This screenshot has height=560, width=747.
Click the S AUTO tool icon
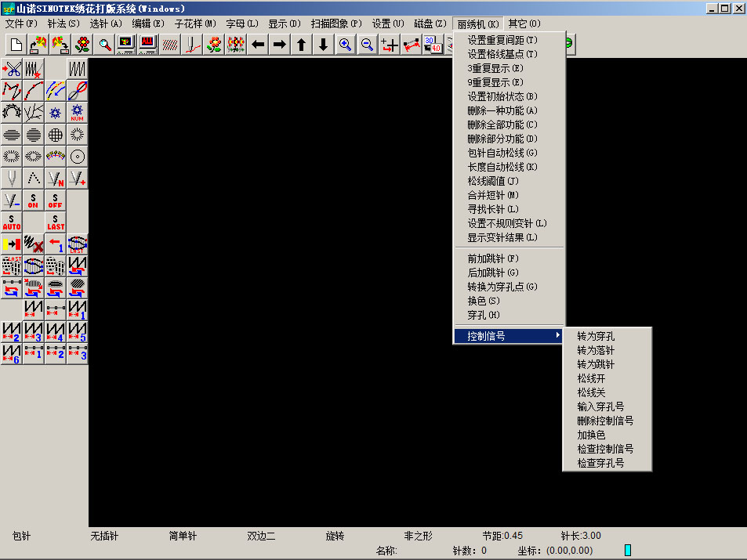point(12,222)
